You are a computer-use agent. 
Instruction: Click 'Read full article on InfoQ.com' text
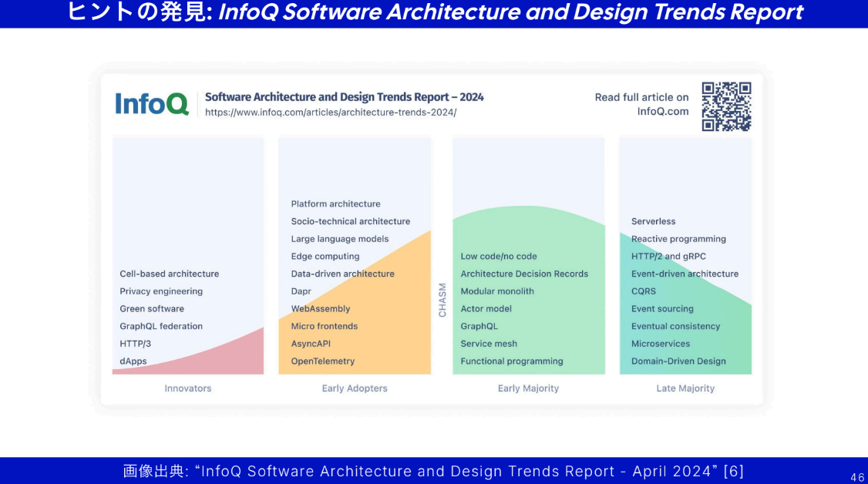pos(641,104)
